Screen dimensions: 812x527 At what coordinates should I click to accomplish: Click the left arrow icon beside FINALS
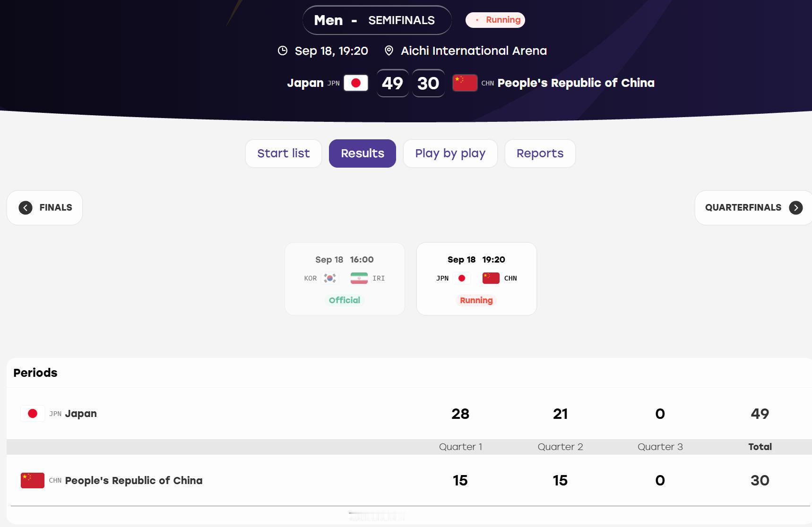pyautogui.click(x=26, y=208)
